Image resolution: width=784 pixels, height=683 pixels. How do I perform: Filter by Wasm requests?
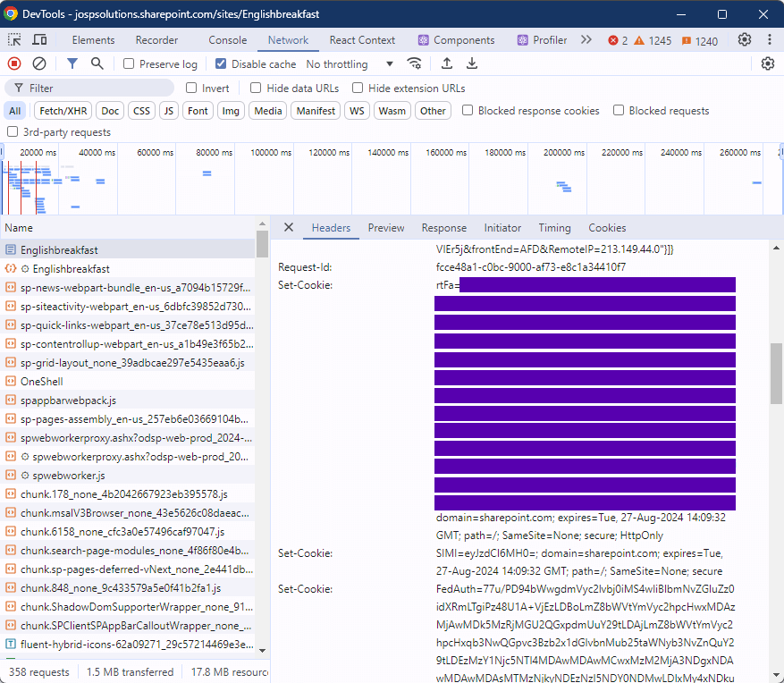392,111
